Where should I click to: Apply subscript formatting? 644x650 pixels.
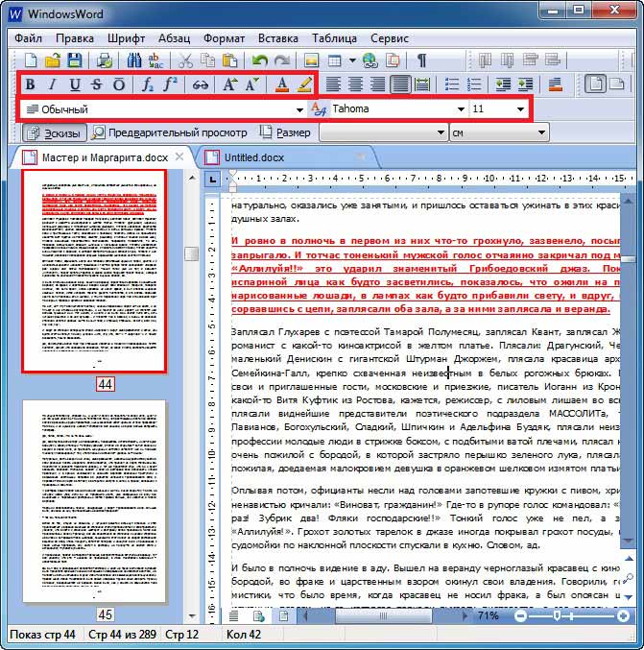coord(147,84)
